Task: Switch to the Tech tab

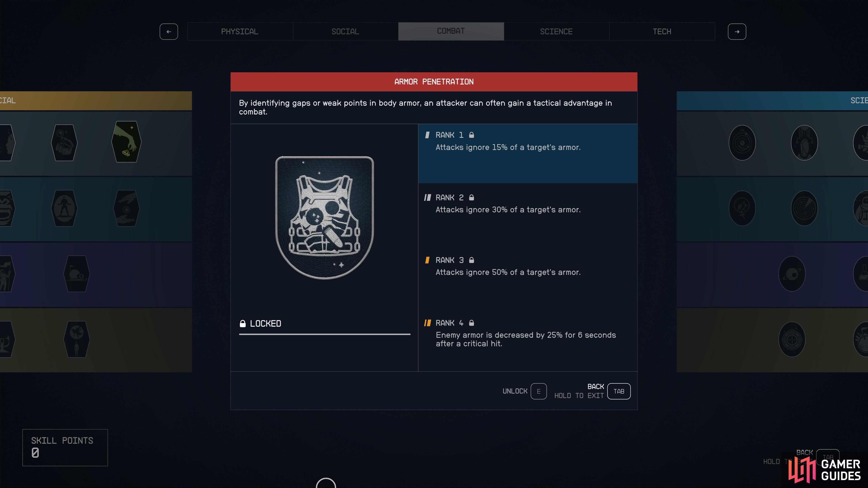Action: coord(662,32)
